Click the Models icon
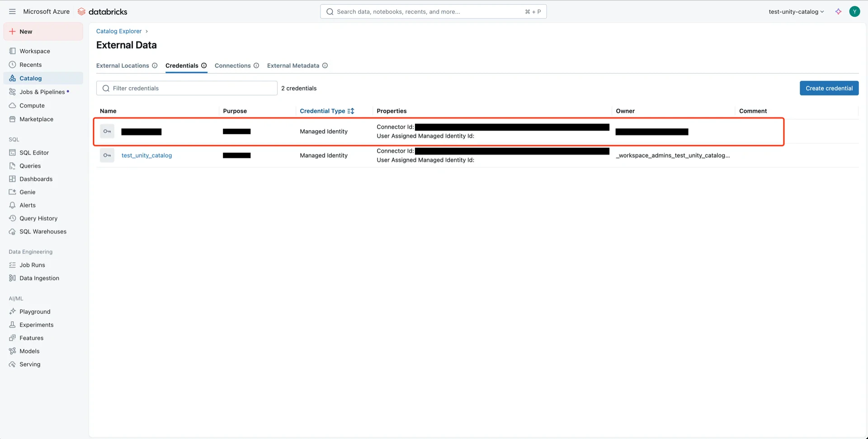 pyautogui.click(x=12, y=351)
